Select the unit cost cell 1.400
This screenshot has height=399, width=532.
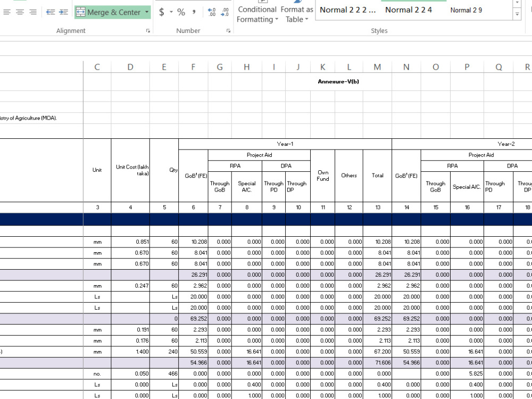(x=130, y=352)
